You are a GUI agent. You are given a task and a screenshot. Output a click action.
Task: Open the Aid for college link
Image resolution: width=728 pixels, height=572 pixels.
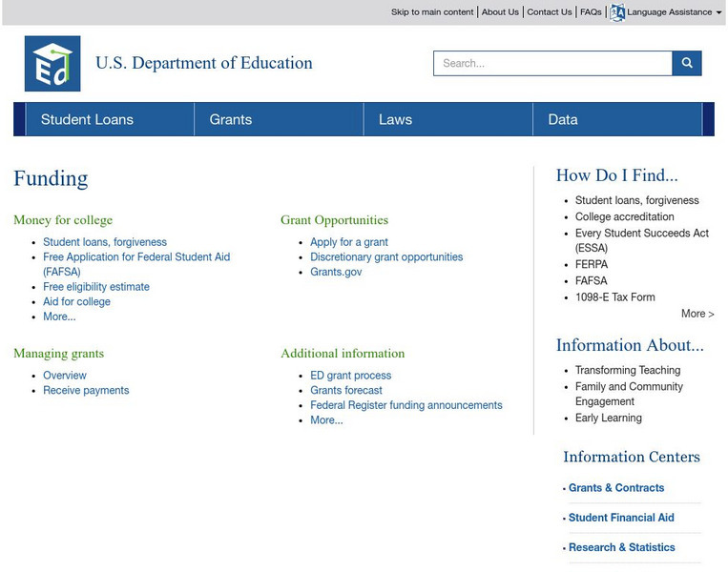(x=76, y=301)
